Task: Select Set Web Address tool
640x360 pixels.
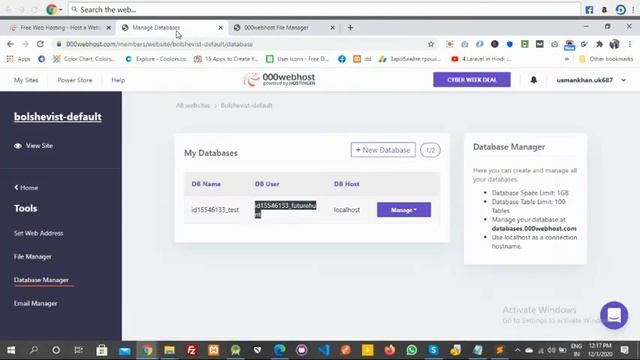Action: tap(38, 233)
